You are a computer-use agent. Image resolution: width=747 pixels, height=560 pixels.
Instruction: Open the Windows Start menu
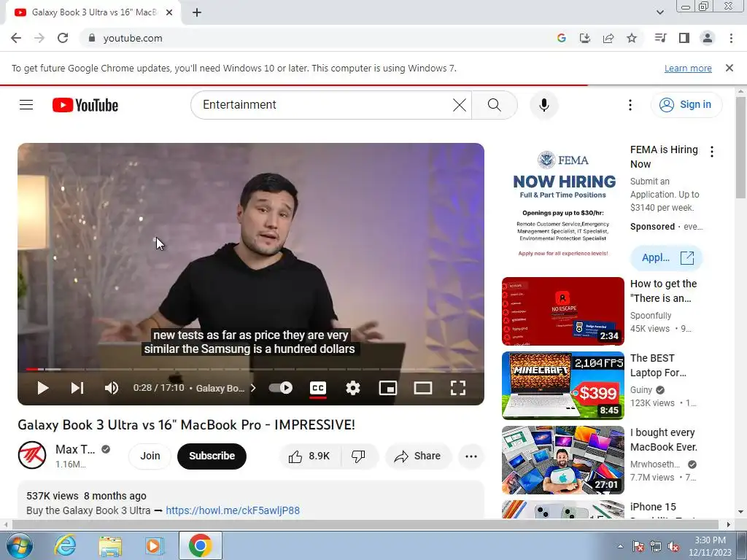tap(20, 545)
